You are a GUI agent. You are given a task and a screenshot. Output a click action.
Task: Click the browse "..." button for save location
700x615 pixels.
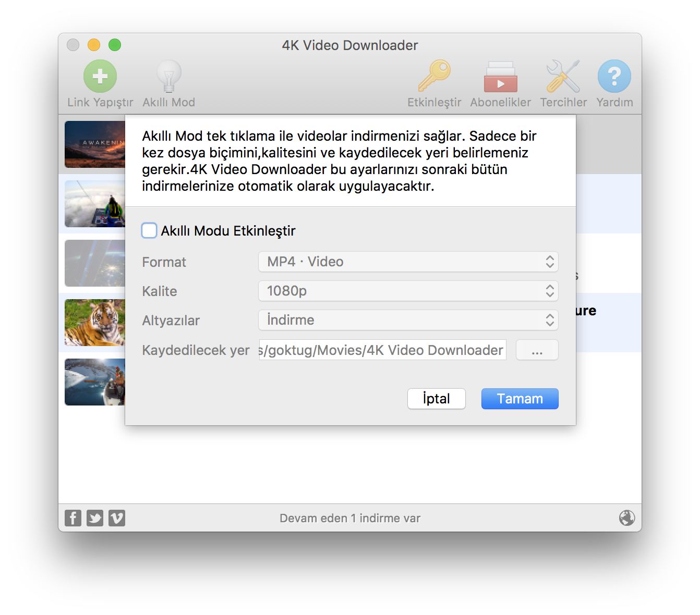pos(537,350)
